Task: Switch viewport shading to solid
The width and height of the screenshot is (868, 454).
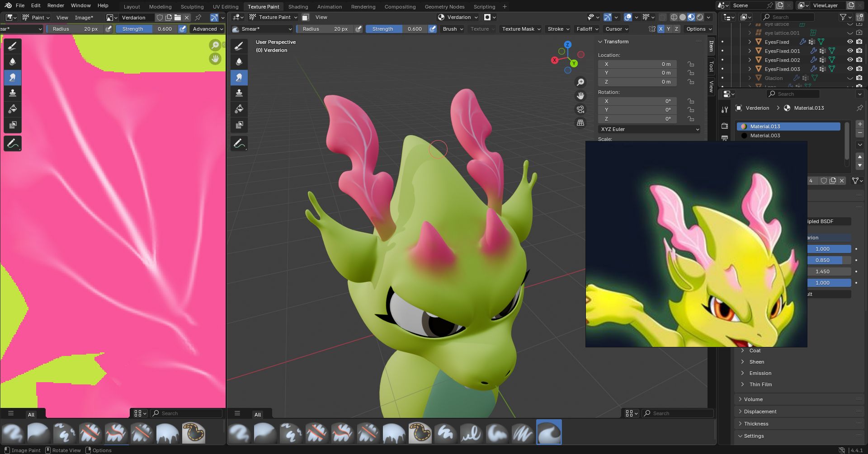Action: tap(683, 17)
